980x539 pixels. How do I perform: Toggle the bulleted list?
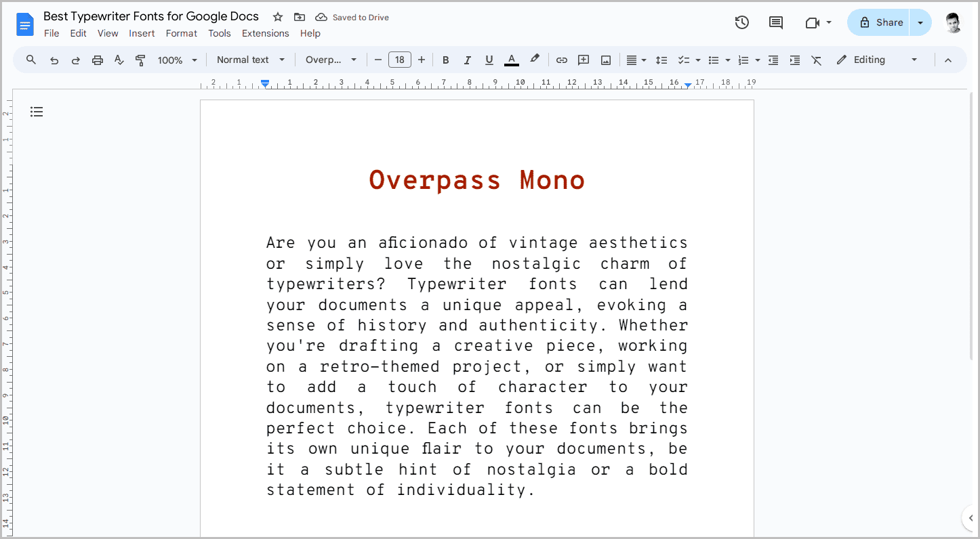[713, 60]
